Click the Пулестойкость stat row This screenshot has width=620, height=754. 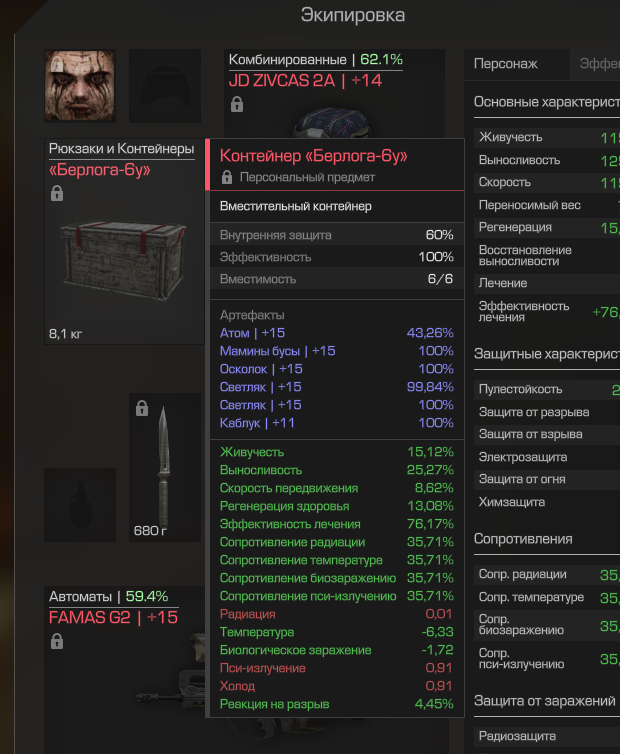tap(547, 390)
